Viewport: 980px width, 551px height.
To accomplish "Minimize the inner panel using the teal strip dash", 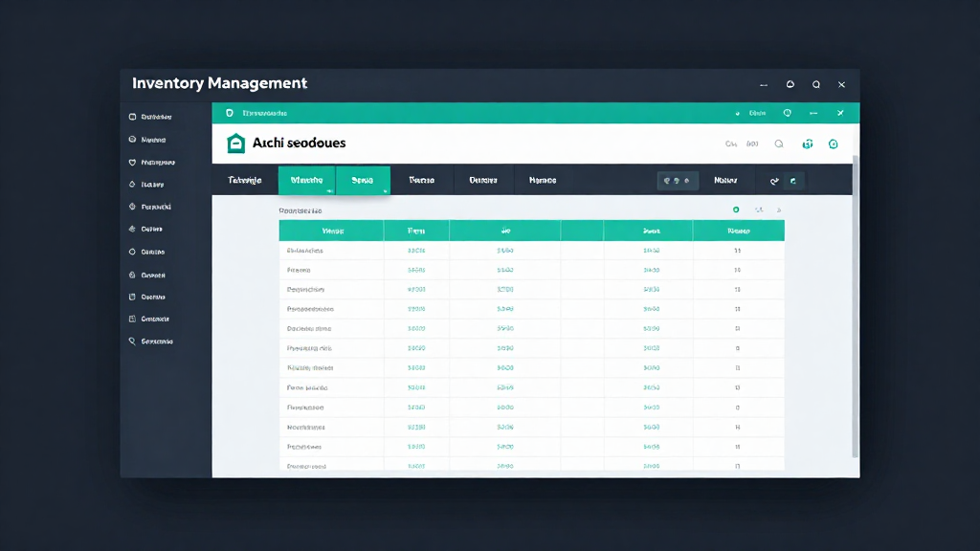I will click(813, 113).
